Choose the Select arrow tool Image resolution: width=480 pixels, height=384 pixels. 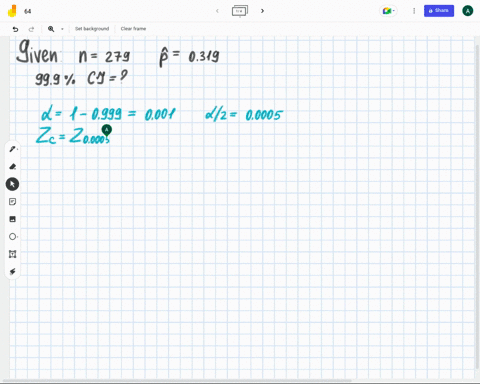coord(12,184)
